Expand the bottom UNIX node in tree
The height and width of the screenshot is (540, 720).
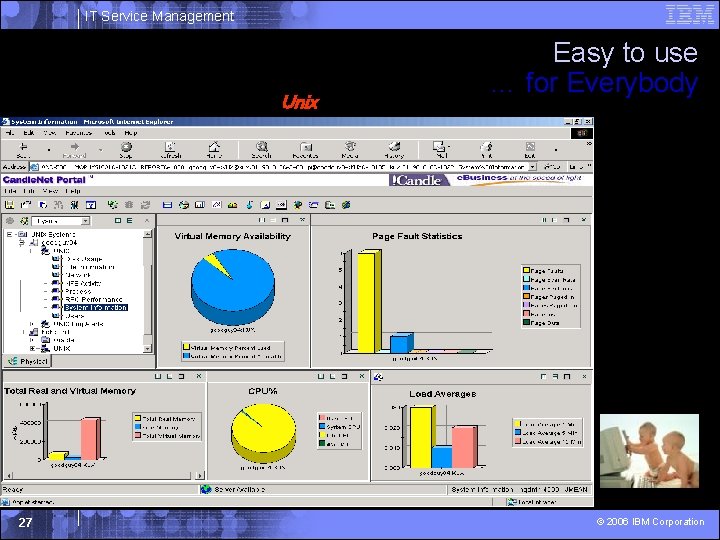[32, 349]
